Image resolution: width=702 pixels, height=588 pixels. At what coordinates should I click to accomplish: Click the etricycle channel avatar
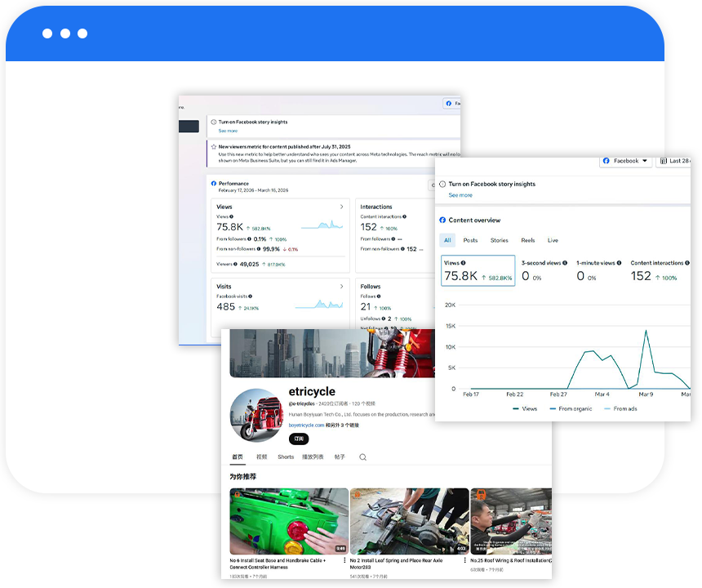click(256, 416)
